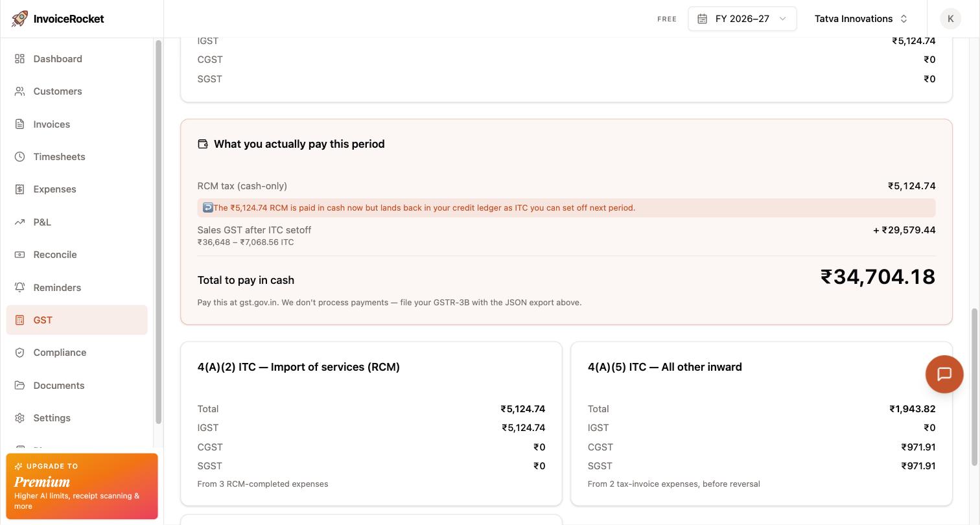
Task: Open Timesheets from the sidebar
Action: [77, 157]
